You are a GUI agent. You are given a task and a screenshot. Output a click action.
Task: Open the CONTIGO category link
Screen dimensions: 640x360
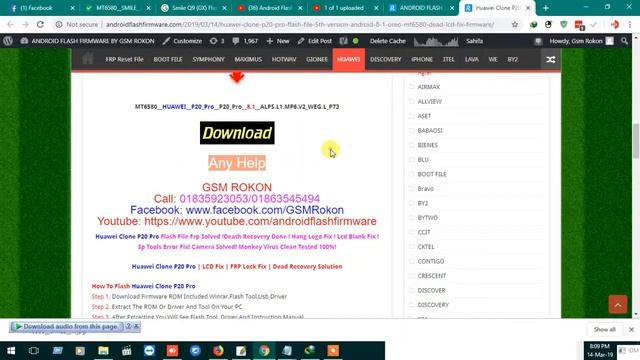(431, 261)
